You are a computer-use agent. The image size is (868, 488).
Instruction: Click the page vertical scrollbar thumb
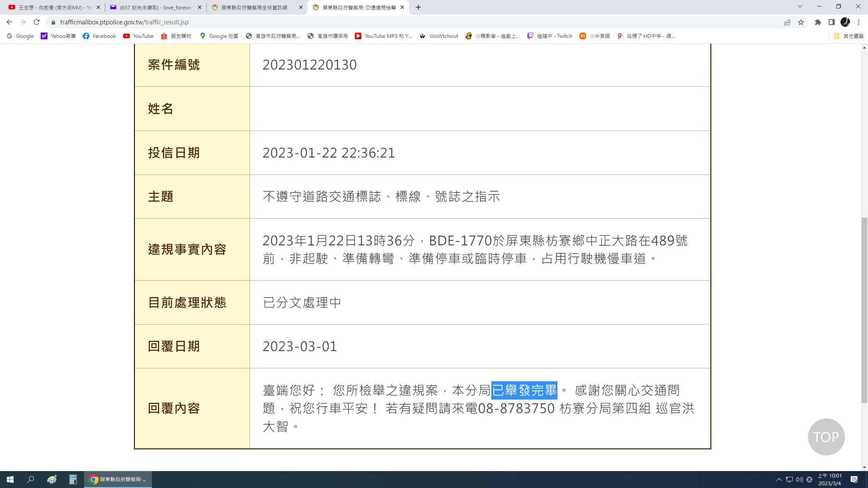click(x=864, y=310)
